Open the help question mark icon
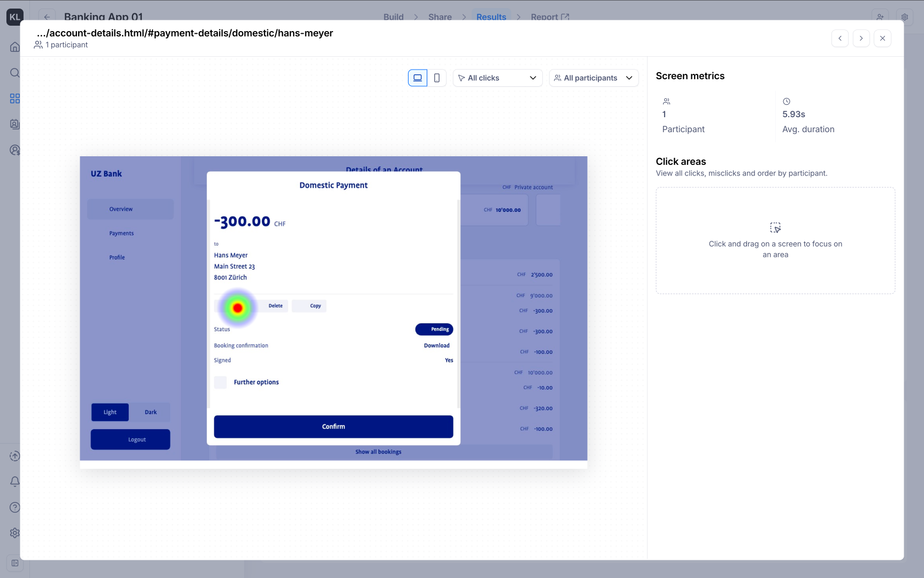The height and width of the screenshot is (578, 924). point(15,507)
